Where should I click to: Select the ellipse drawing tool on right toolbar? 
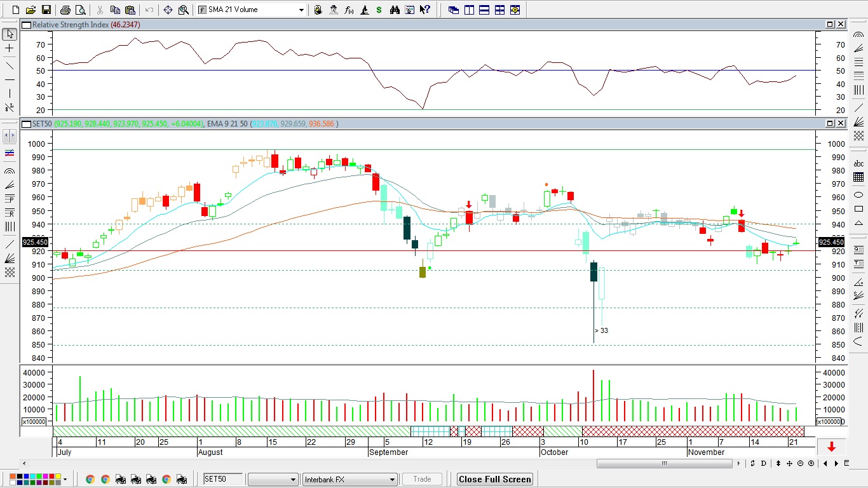(858, 194)
